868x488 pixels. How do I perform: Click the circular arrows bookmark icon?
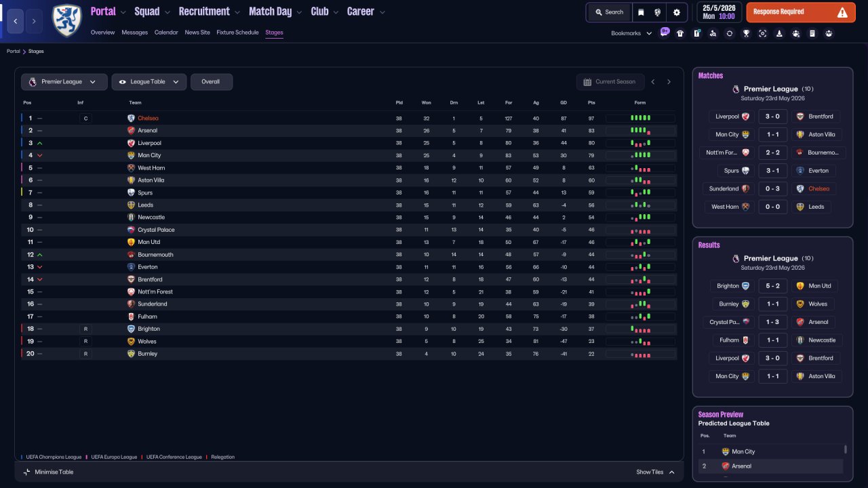(x=730, y=33)
